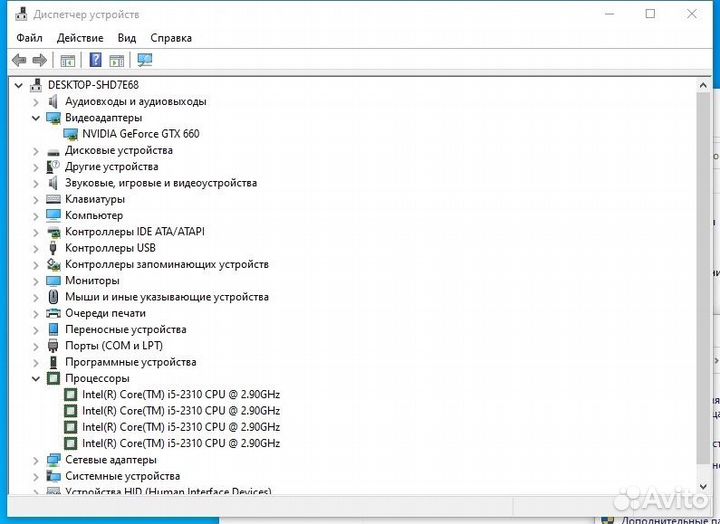Collapse the Видеоадаптеры branch
The width and height of the screenshot is (720, 524).
coord(36,118)
